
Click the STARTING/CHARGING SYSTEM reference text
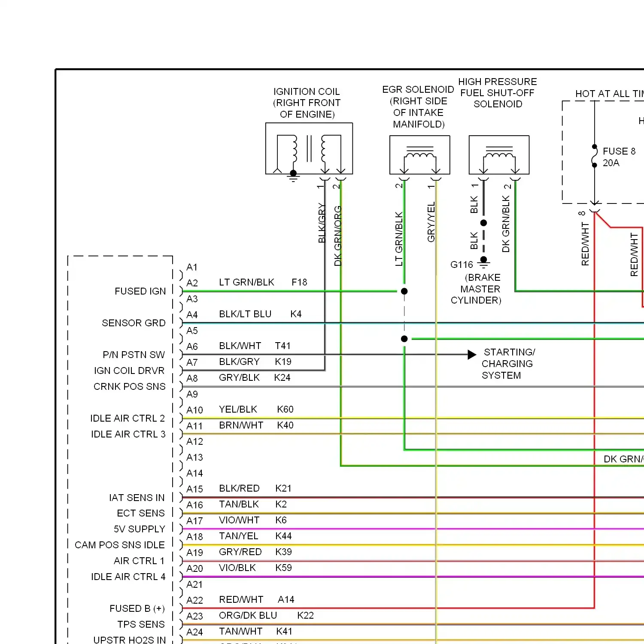[x=508, y=364]
